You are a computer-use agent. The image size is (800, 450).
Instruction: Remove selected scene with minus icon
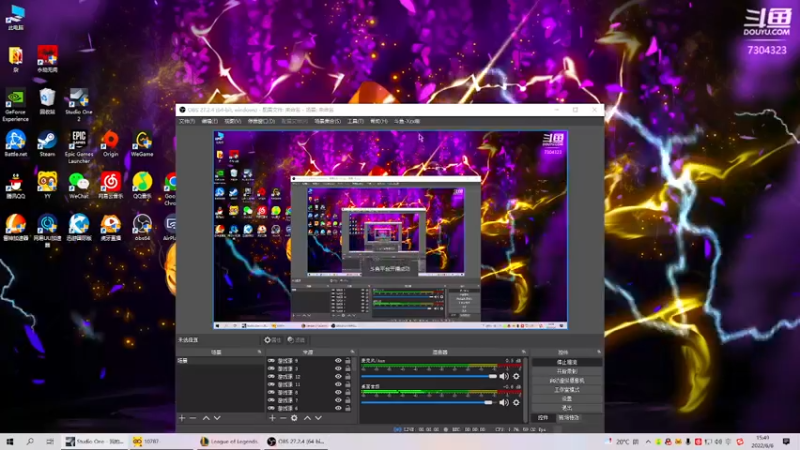coord(193,418)
